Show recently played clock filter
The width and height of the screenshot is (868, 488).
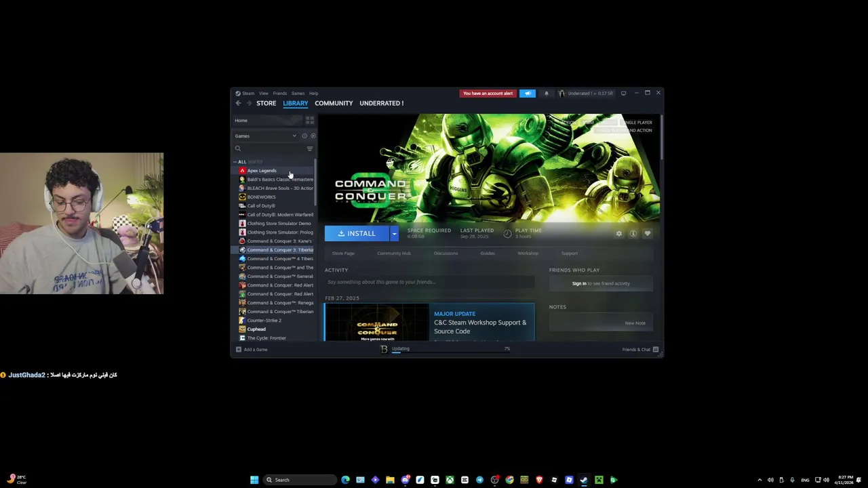click(x=304, y=136)
